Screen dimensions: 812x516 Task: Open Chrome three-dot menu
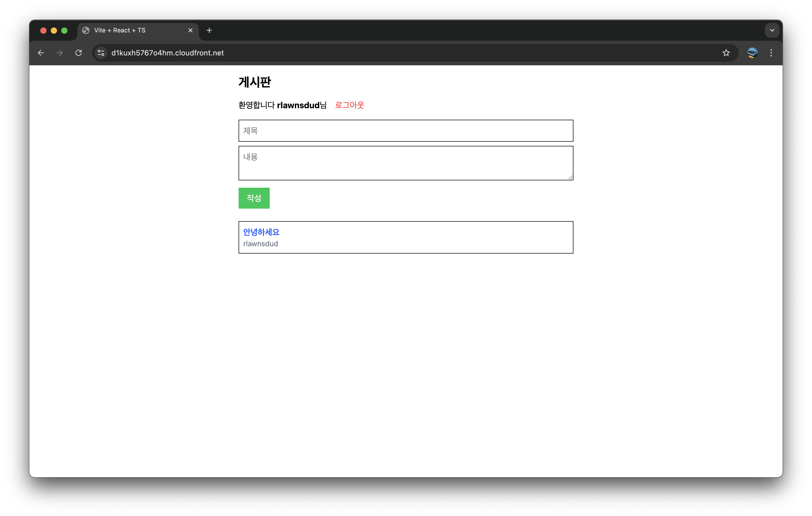click(x=771, y=53)
